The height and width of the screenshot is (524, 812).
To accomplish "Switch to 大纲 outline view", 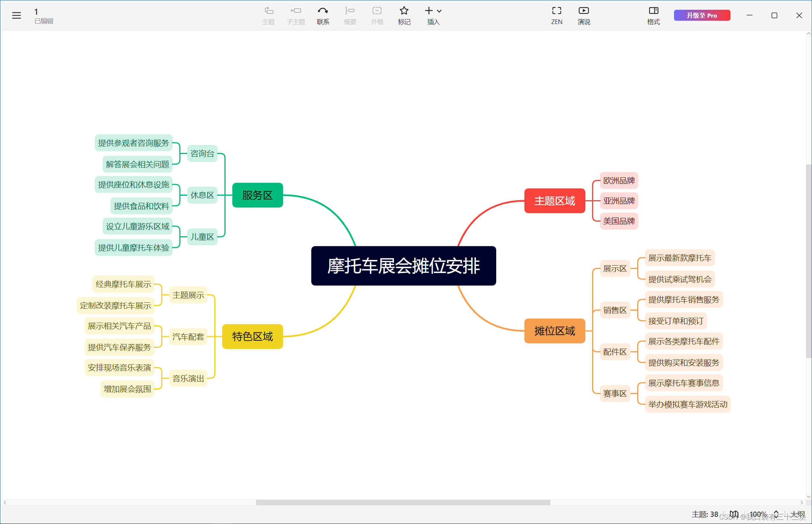I will (x=797, y=514).
